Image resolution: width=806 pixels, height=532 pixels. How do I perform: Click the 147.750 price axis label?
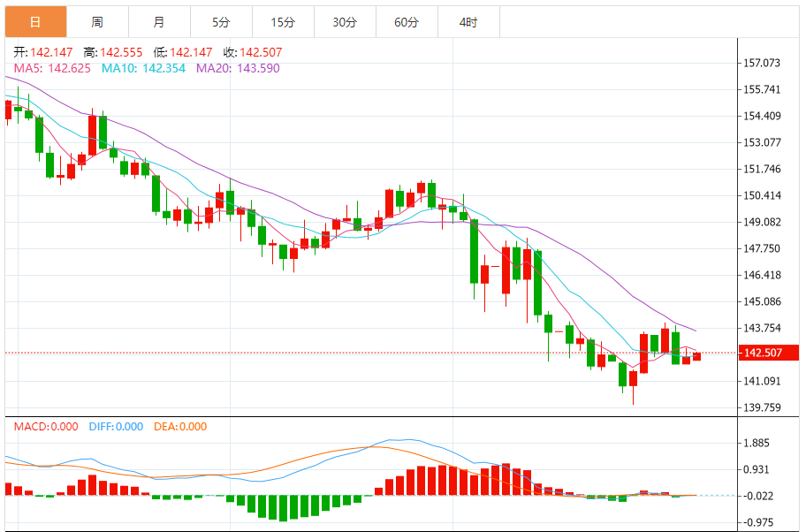click(x=762, y=248)
